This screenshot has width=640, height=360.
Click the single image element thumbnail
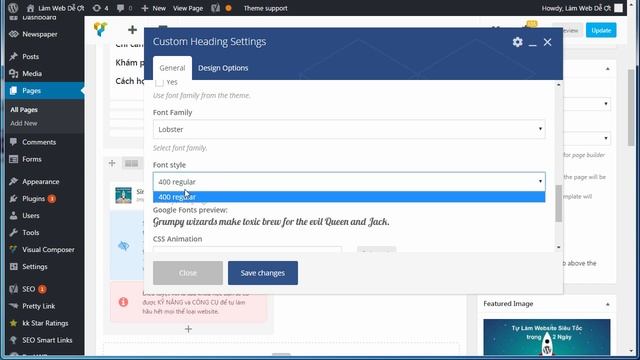[123, 195]
